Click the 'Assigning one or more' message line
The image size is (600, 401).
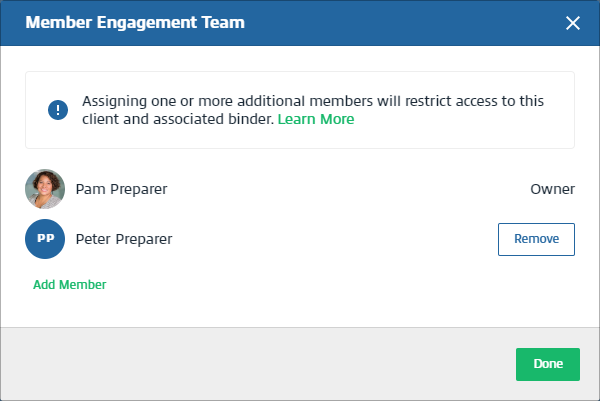click(313, 101)
